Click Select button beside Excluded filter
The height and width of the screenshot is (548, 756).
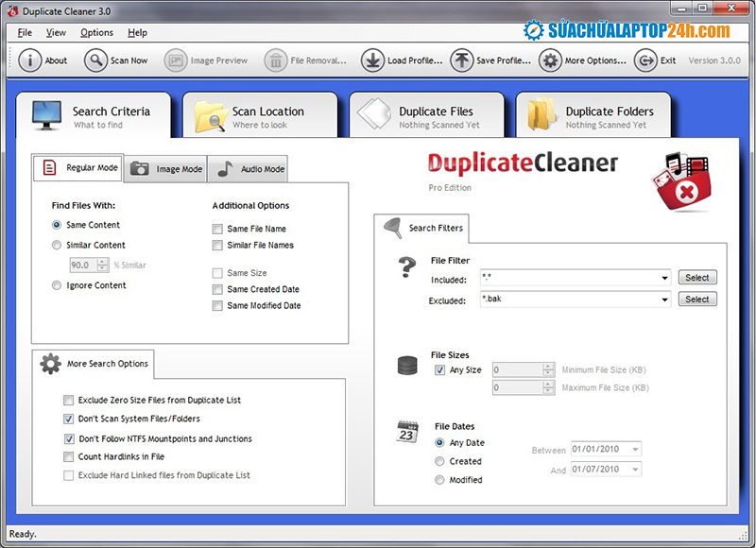click(697, 300)
